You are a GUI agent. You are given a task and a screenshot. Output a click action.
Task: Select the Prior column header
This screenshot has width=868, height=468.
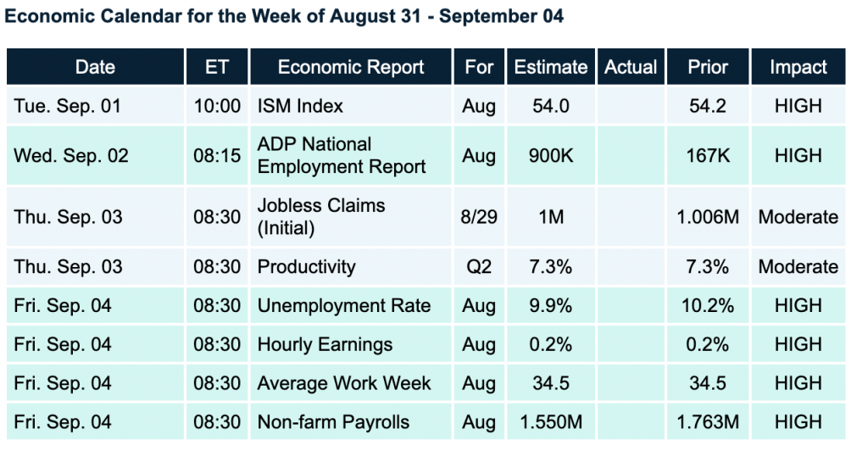[x=707, y=67]
